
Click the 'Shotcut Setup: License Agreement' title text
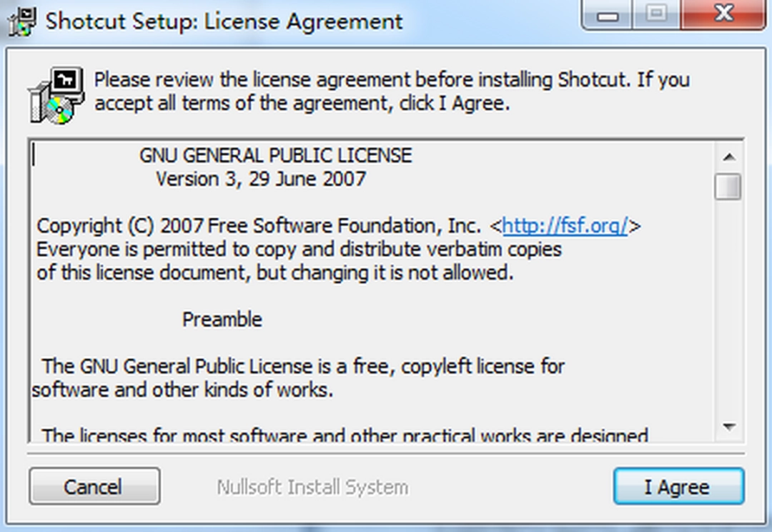coord(224,21)
